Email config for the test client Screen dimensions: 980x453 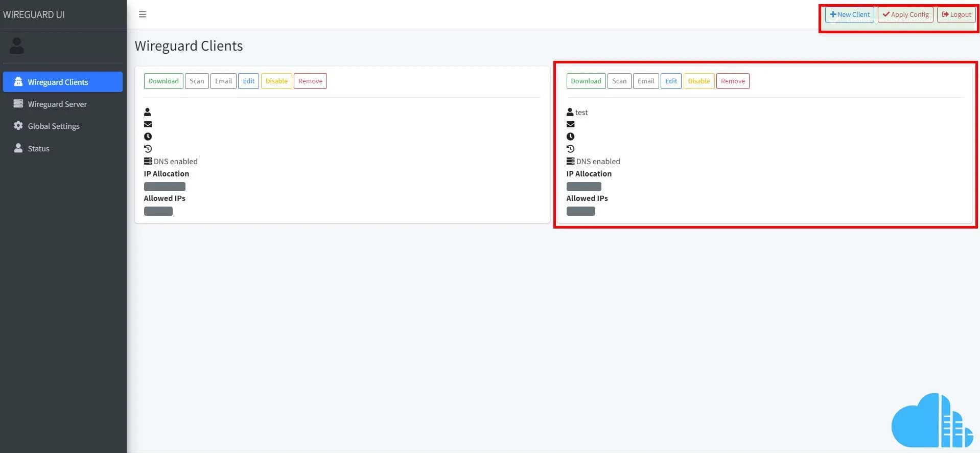click(646, 81)
